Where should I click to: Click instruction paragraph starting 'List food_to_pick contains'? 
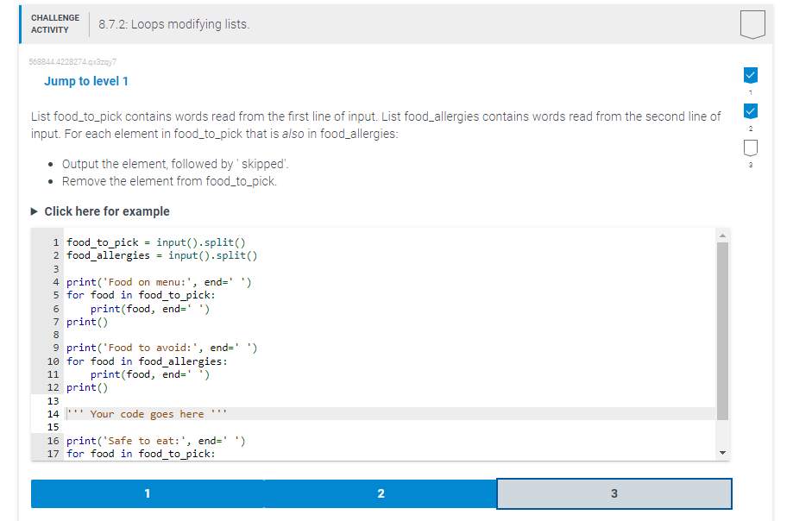click(x=375, y=125)
